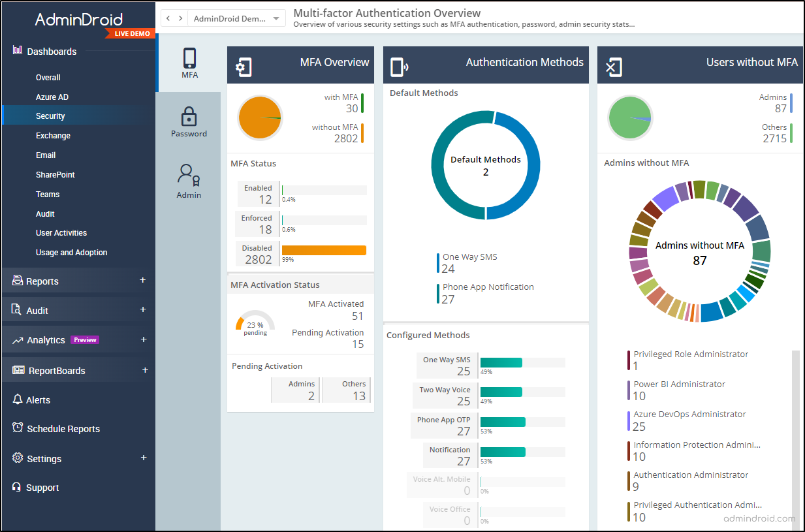
Task: Expand the Settings section
Action: tap(143, 458)
